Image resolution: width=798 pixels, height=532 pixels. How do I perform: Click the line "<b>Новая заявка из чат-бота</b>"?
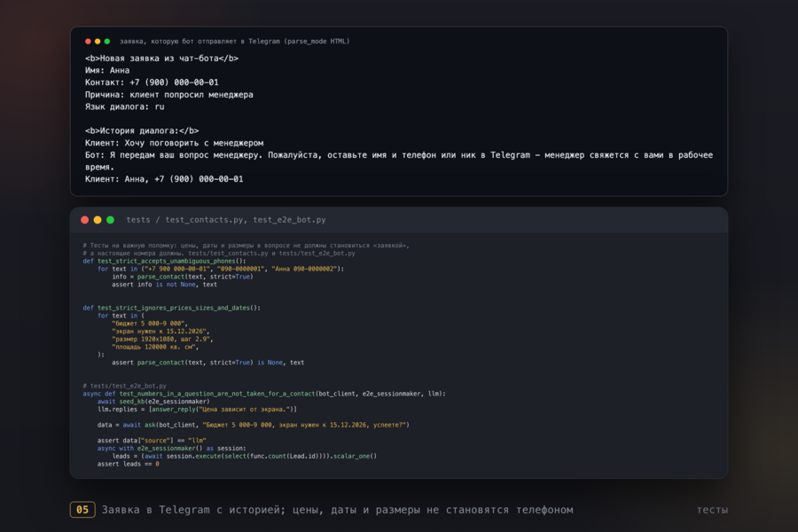click(x=162, y=59)
